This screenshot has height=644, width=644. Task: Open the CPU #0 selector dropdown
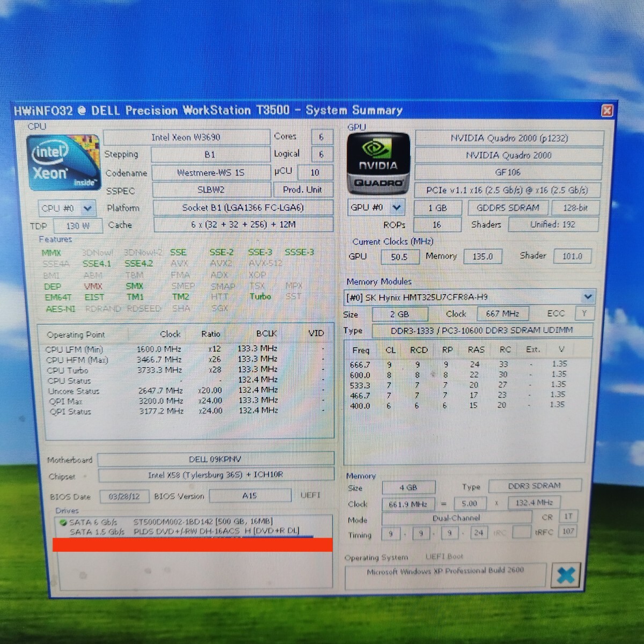pos(87,208)
